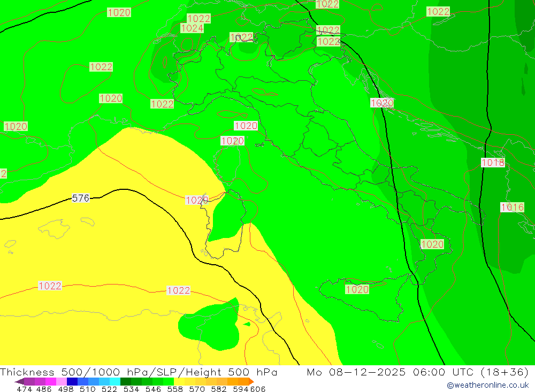Click the bright yellow swatch after the greens

pos(179,381)
